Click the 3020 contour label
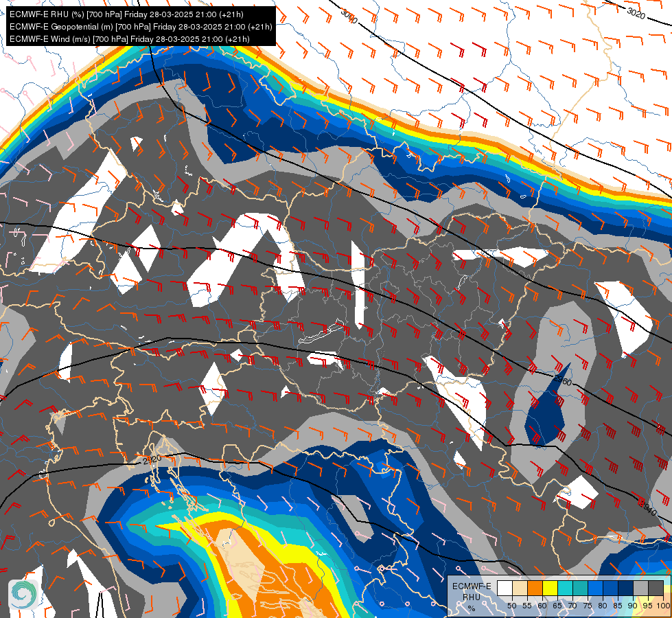 [636, 13]
